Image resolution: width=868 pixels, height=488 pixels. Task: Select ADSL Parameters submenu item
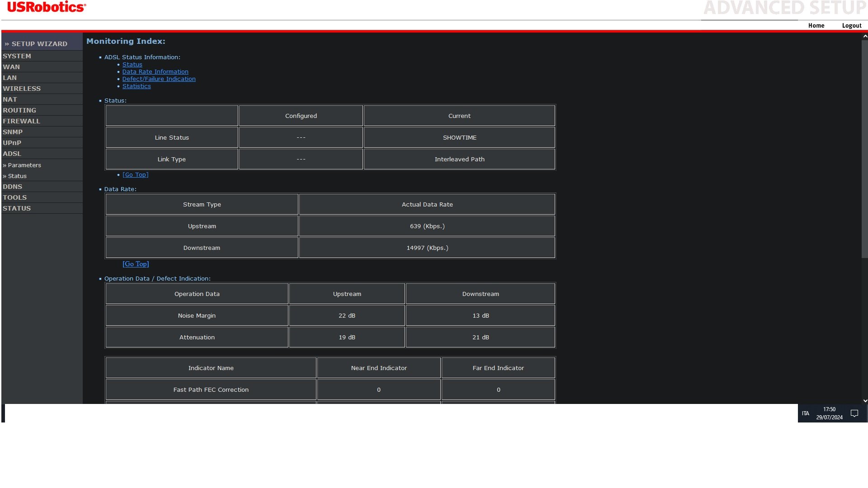coord(24,165)
